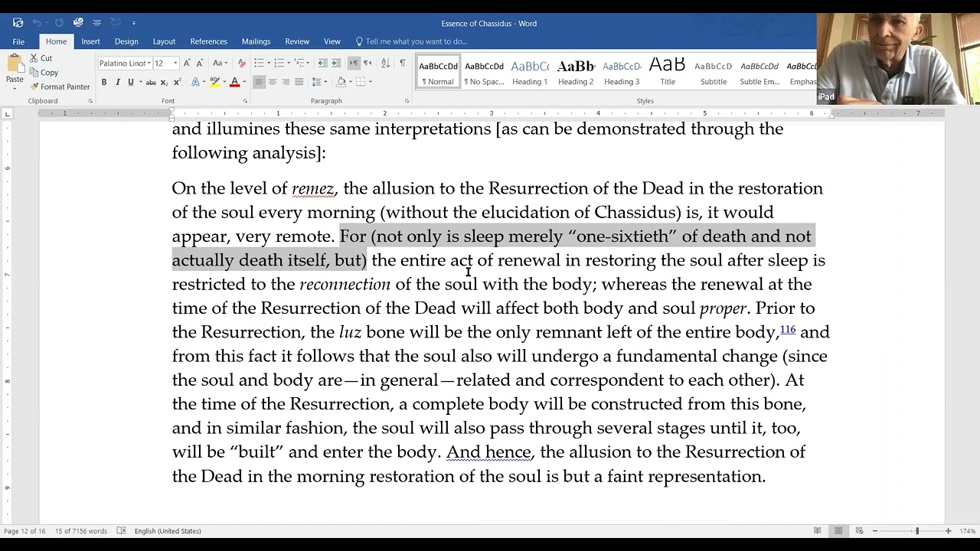Toggle subscript formatting
Viewport: 980px width, 551px height.
tap(165, 82)
